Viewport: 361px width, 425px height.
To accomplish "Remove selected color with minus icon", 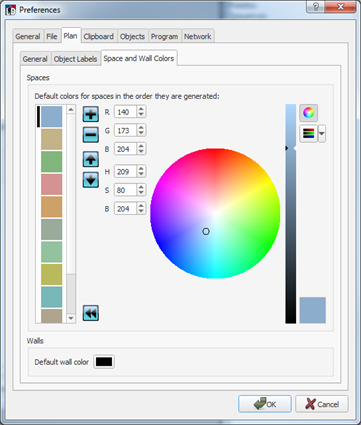I will coord(91,135).
